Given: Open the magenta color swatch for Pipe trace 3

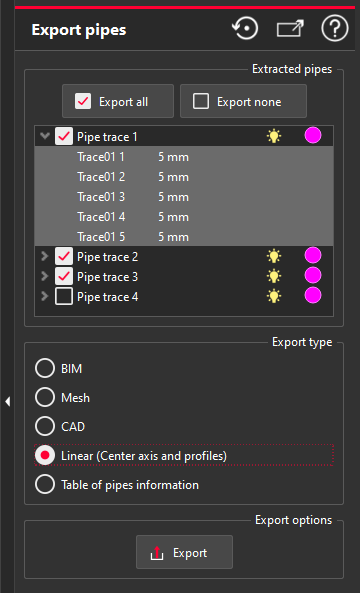Looking at the screenshot, I should click(313, 275).
